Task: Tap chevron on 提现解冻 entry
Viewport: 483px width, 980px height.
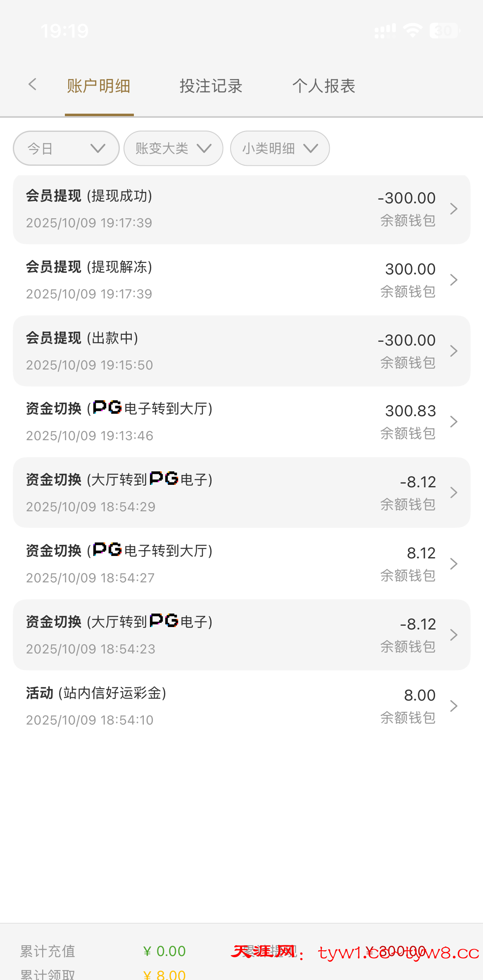Action: point(454,280)
